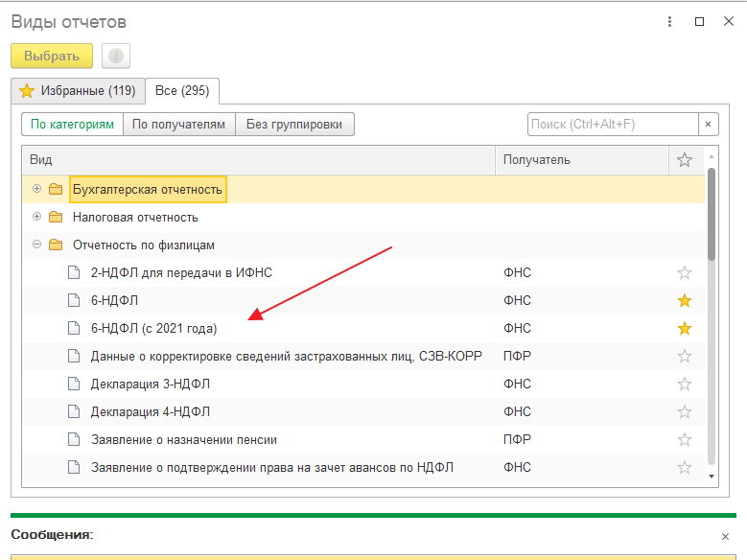Select the По получателям grouping
Screen dimensions: 747x560
point(179,125)
